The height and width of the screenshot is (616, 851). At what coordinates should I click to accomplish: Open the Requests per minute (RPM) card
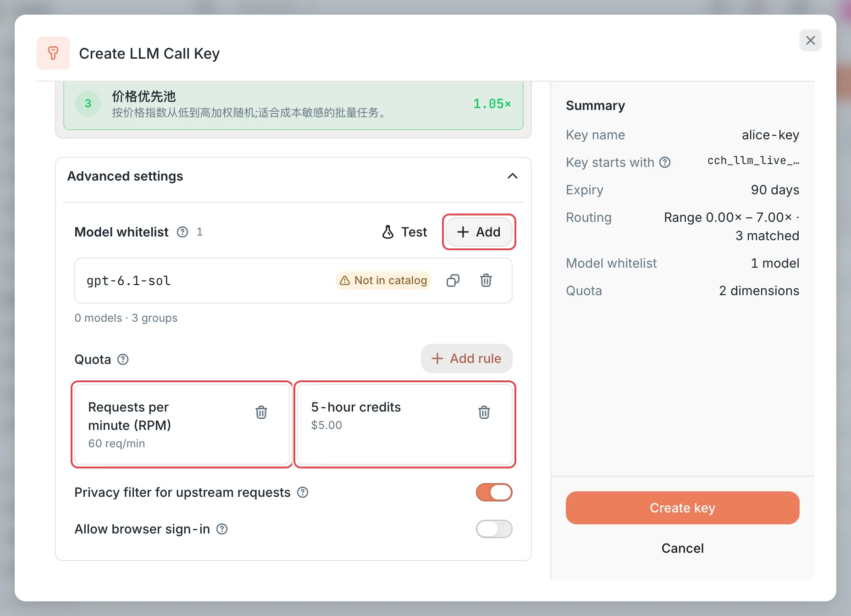[182, 424]
